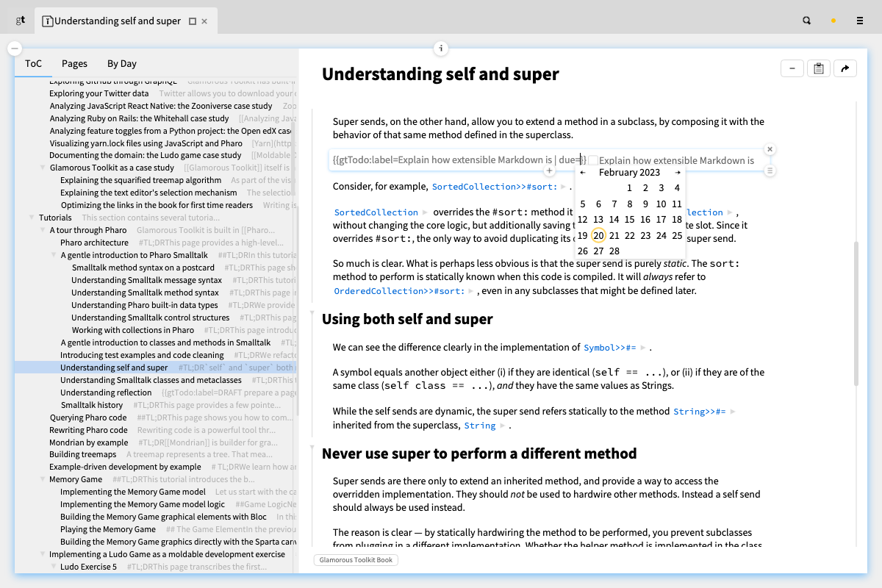Click the Spotter search magnifier icon
This screenshot has height=588, width=882.
coord(806,21)
